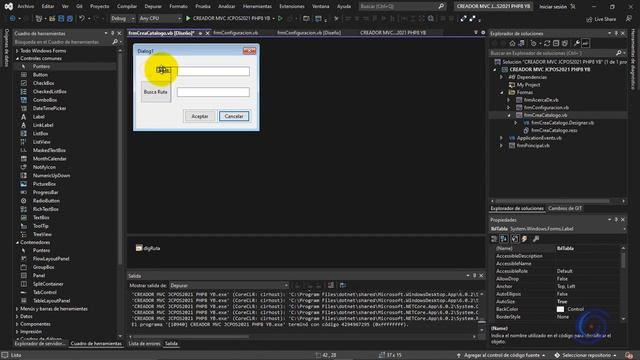Choose ComboBox control from toolbox
The width and height of the screenshot is (640, 360).
coord(45,100)
